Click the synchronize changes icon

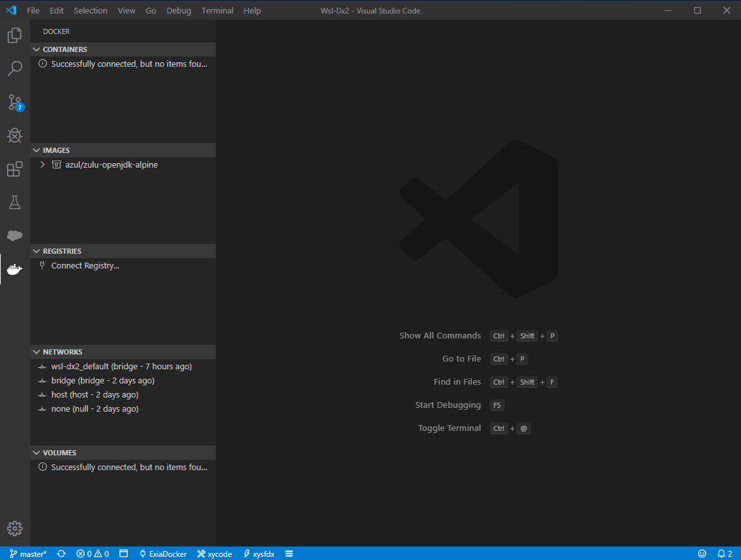click(x=62, y=554)
